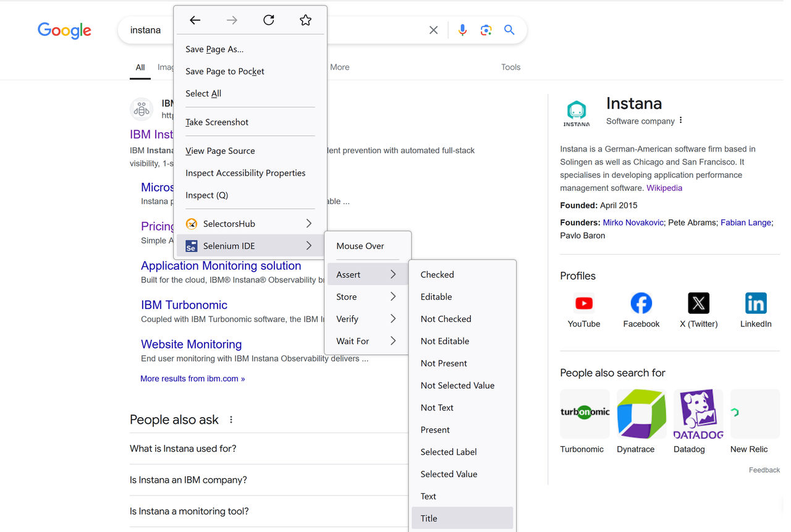Click the Selenium IDE extension icon
791x532 pixels.
point(192,246)
